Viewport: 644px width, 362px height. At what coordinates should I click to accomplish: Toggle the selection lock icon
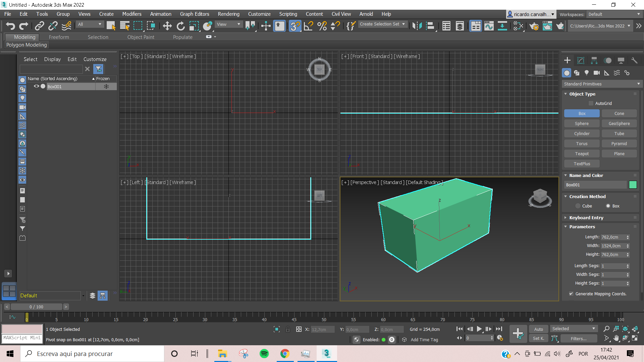tap(287, 329)
